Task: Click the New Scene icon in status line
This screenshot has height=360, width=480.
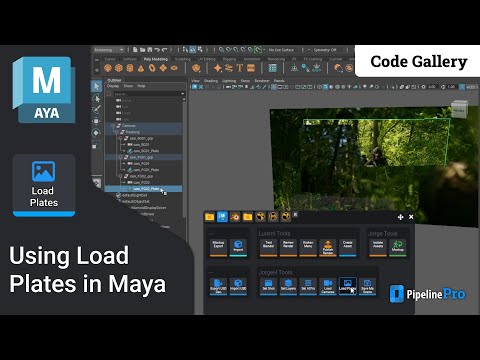Action: click(x=135, y=50)
